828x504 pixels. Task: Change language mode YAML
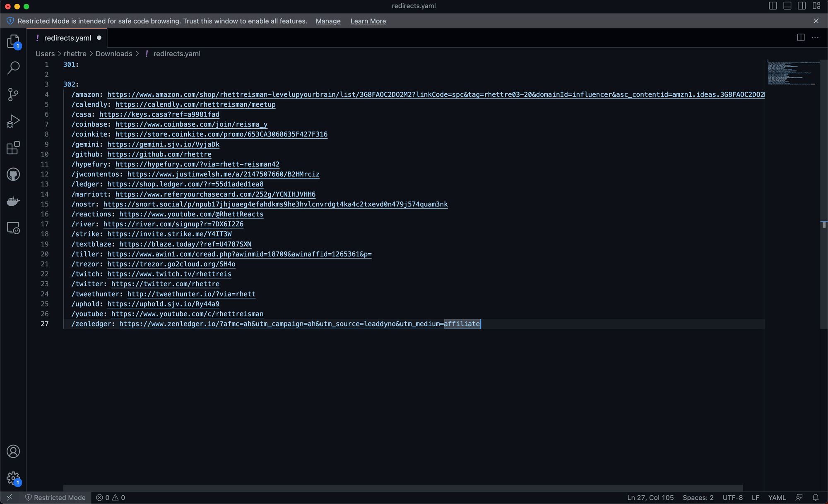pos(777,498)
